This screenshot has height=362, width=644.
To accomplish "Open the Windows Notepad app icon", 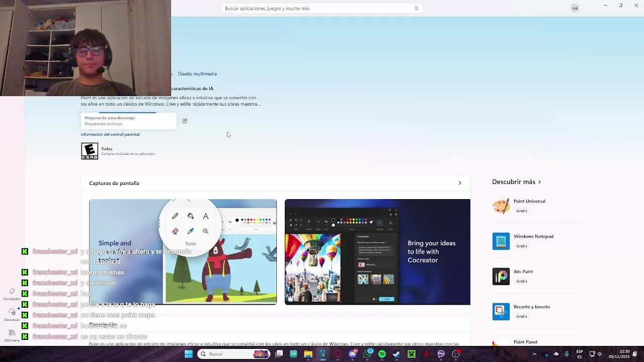I will [x=501, y=241].
